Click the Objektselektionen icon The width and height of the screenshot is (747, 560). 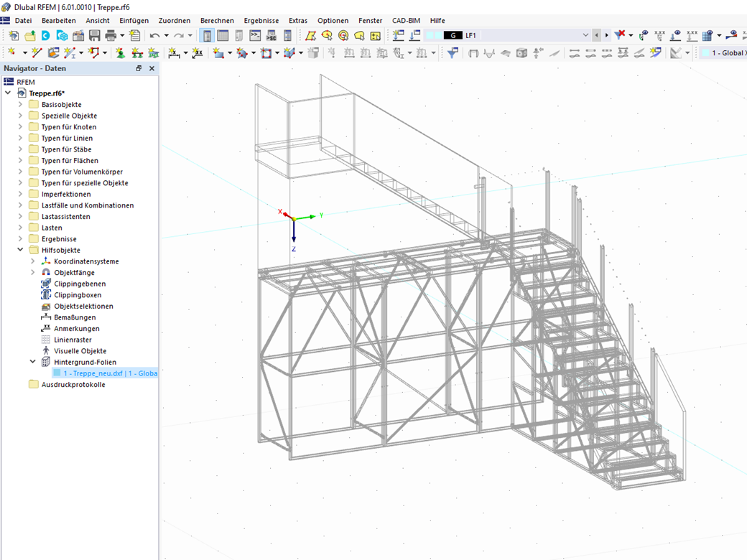click(46, 306)
